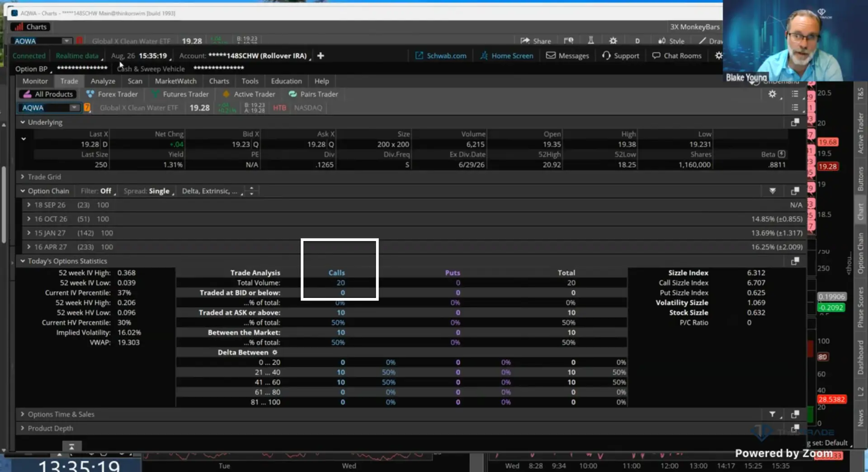Image resolution: width=868 pixels, height=472 pixels.
Task: Open the Education tab
Action: 286,81
